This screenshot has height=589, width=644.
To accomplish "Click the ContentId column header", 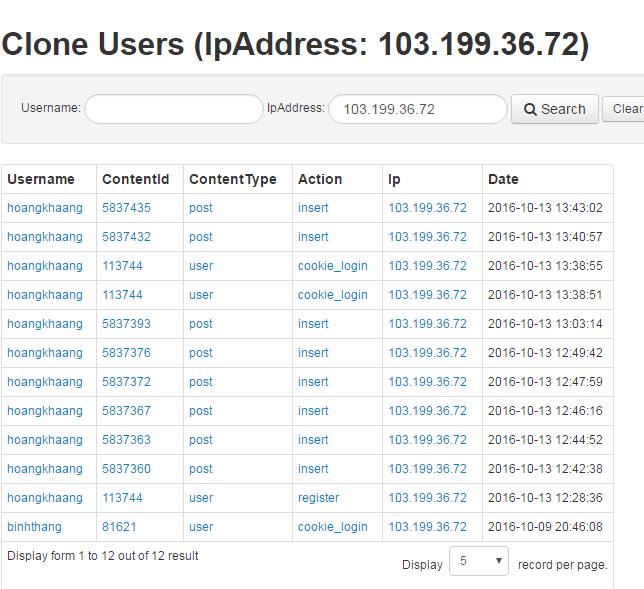I will [x=135, y=179].
